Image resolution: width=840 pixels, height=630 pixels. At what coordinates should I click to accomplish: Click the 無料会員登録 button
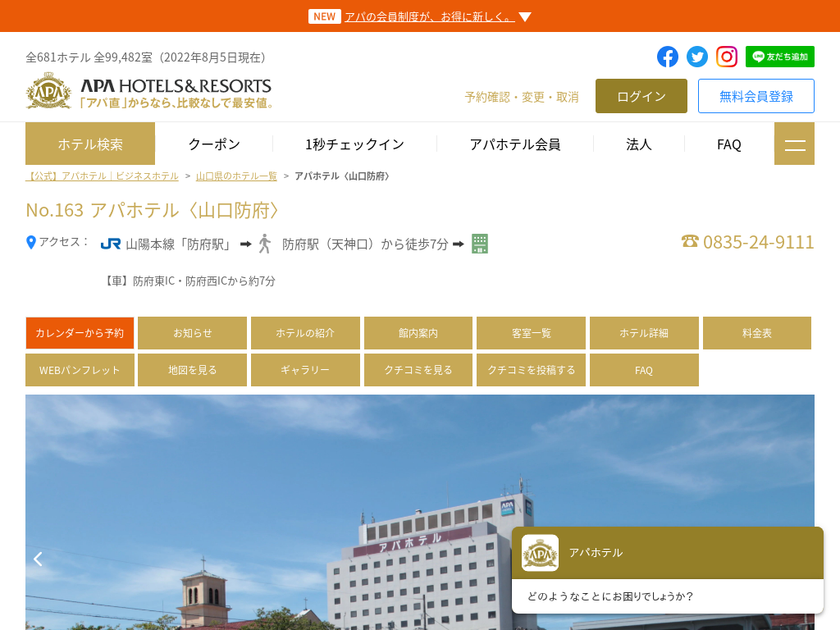click(756, 96)
